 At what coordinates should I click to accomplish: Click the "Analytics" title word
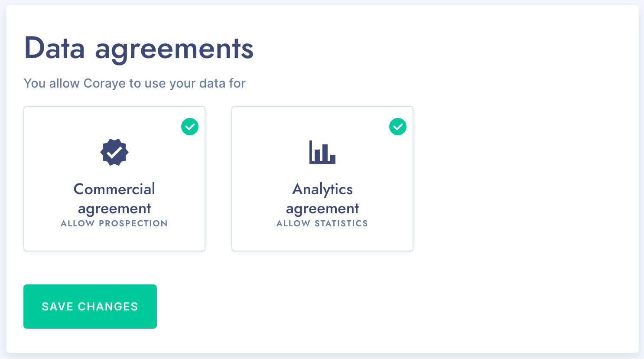[322, 189]
